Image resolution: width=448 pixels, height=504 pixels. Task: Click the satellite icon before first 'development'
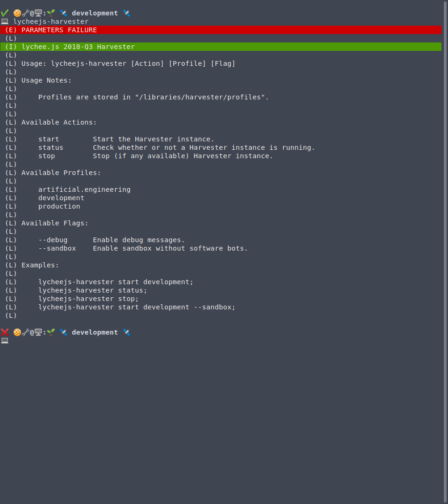click(x=63, y=13)
